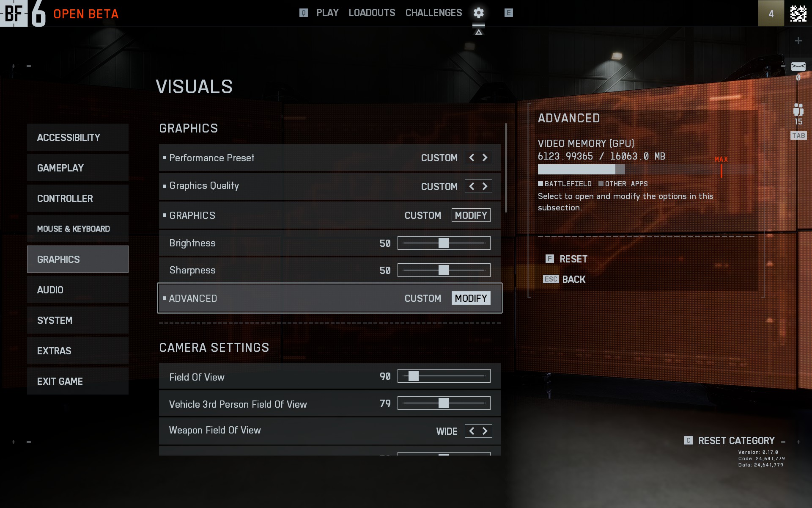The image size is (812, 508).
Task: Click Modify for the GRAPHICS subsection
Action: click(x=471, y=215)
